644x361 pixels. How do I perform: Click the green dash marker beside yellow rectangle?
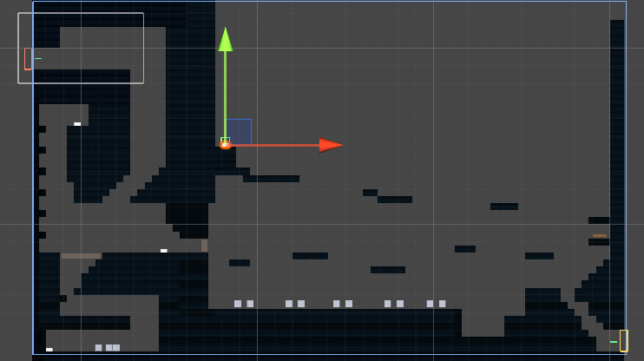click(x=614, y=342)
